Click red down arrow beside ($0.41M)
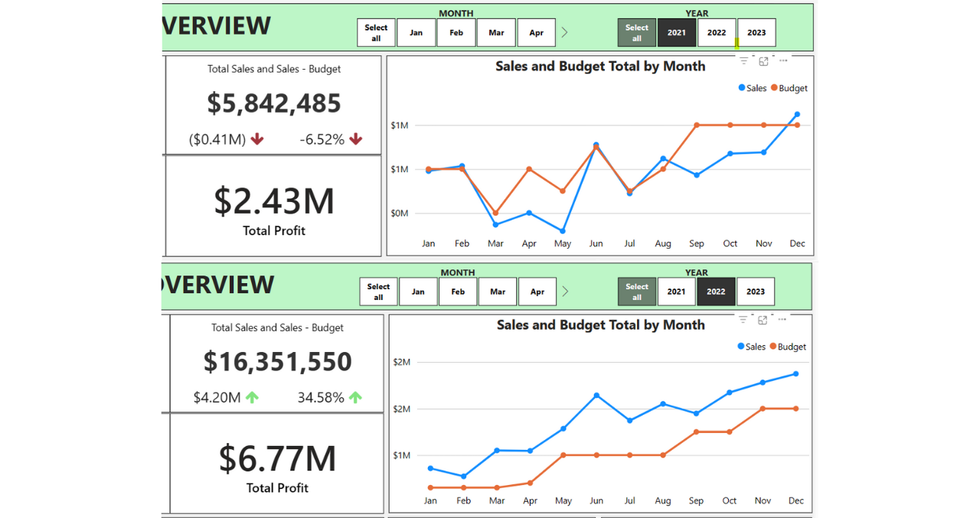The width and height of the screenshot is (980, 518). click(257, 139)
